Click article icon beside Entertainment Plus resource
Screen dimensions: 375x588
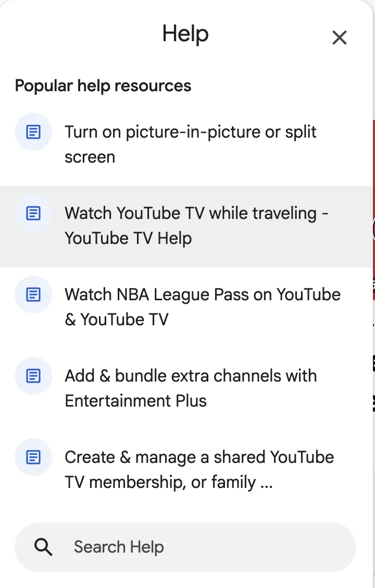click(33, 376)
